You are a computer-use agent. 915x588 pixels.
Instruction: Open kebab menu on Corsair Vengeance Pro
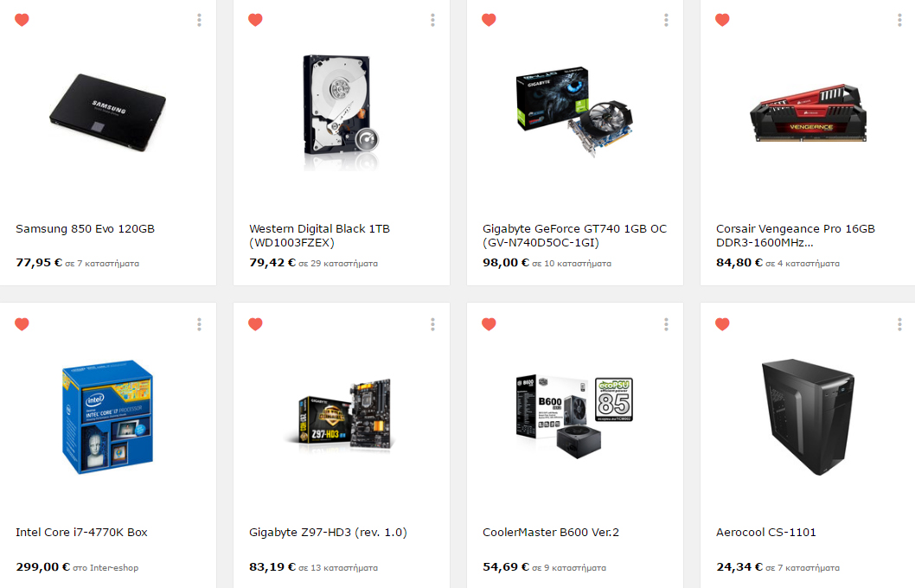coord(899,21)
